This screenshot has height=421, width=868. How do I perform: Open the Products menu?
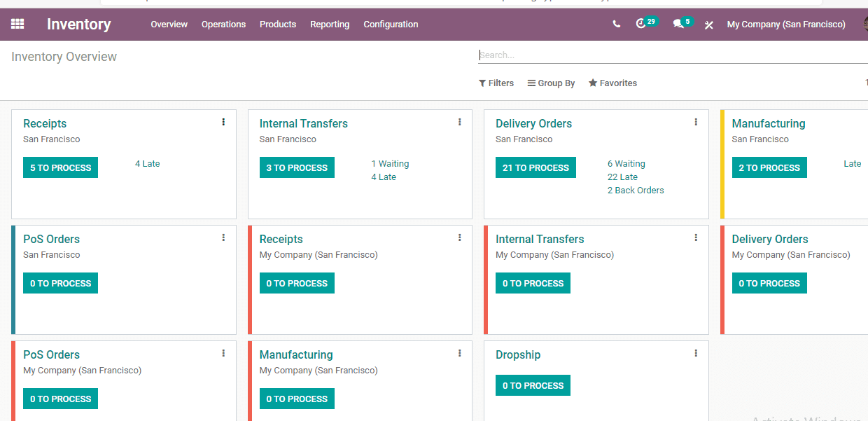[278, 24]
